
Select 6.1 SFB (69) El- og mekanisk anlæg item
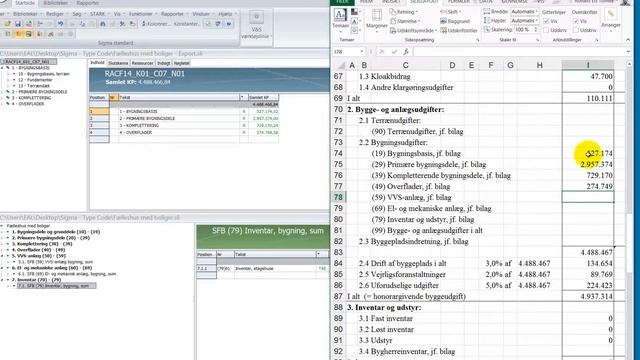(67, 273)
